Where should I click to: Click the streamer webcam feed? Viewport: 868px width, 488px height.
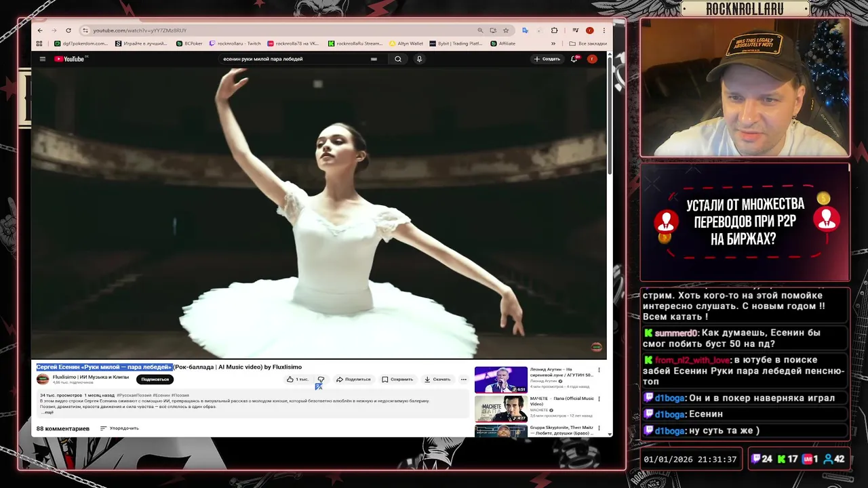point(745,87)
